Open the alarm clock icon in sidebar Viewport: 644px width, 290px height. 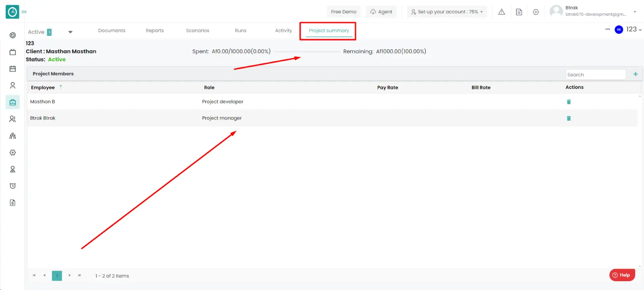tap(13, 186)
